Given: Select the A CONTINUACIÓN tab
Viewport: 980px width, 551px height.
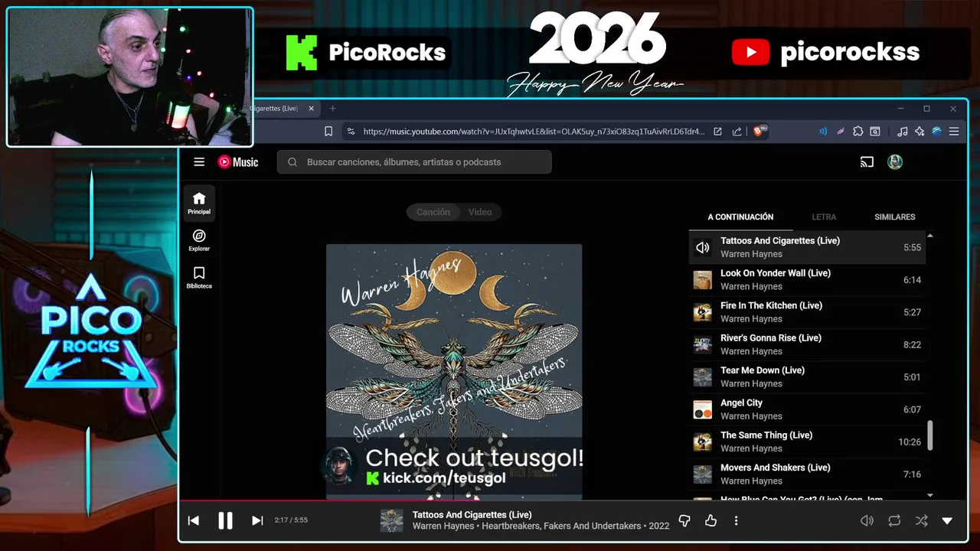Looking at the screenshot, I should (x=740, y=217).
